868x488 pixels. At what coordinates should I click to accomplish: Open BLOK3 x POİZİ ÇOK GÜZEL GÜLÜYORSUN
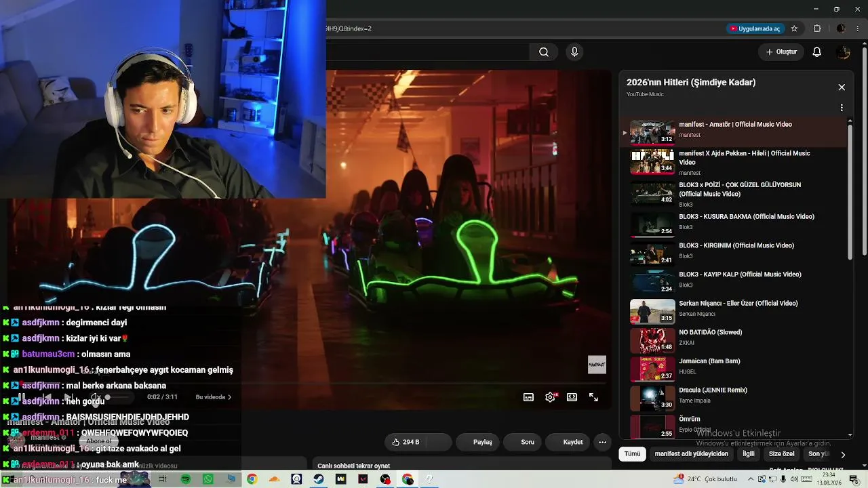tap(734, 194)
